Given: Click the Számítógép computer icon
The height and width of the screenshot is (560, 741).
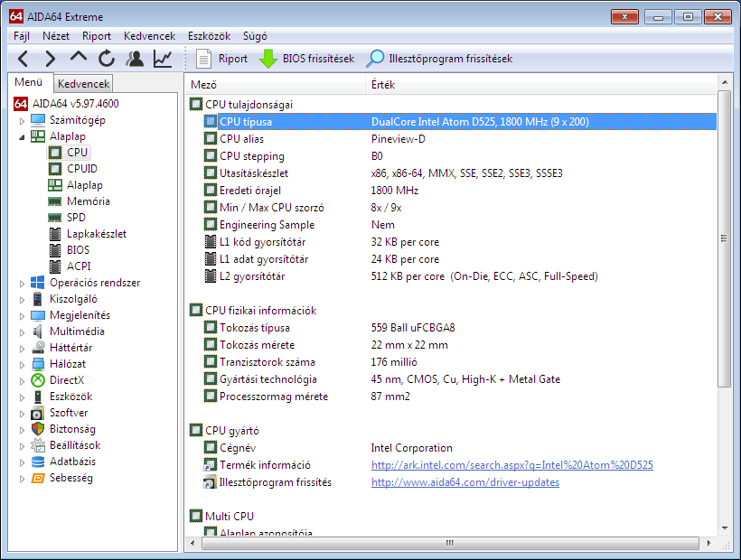Looking at the screenshot, I should [x=38, y=120].
